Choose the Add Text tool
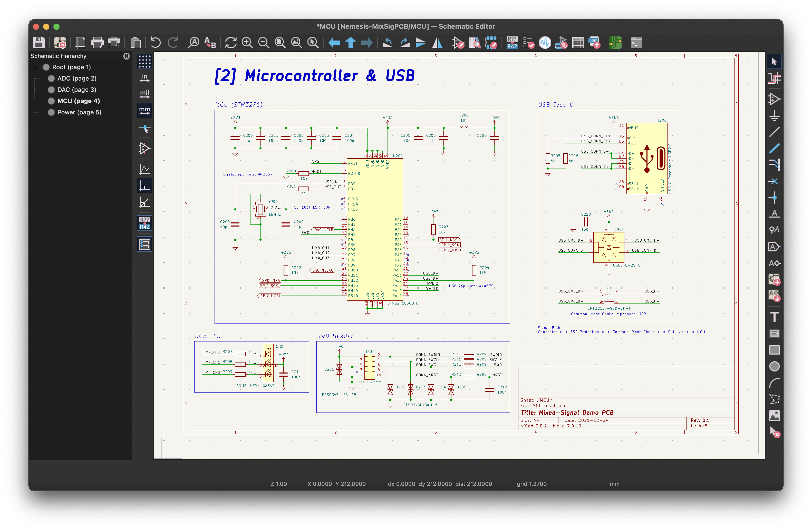 (x=774, y=317)
